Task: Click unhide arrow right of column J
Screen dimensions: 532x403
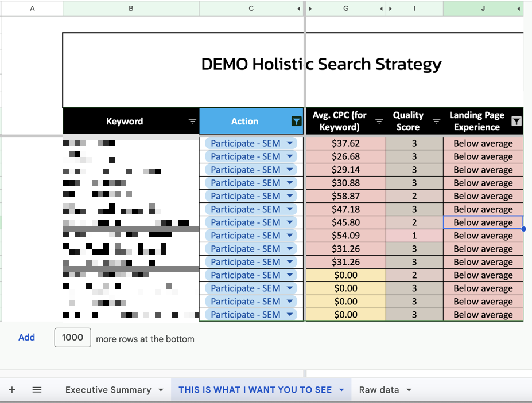Action: tap(519, 9)
